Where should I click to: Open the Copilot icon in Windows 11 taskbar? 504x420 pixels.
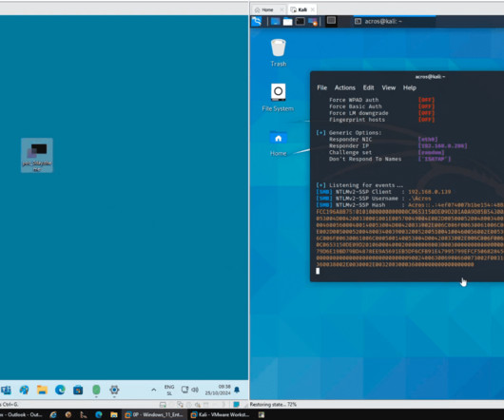24,390
